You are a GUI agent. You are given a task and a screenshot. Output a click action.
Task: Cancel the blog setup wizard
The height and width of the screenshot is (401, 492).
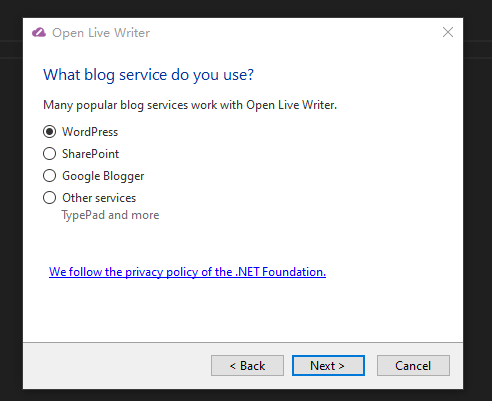[413, 366]
